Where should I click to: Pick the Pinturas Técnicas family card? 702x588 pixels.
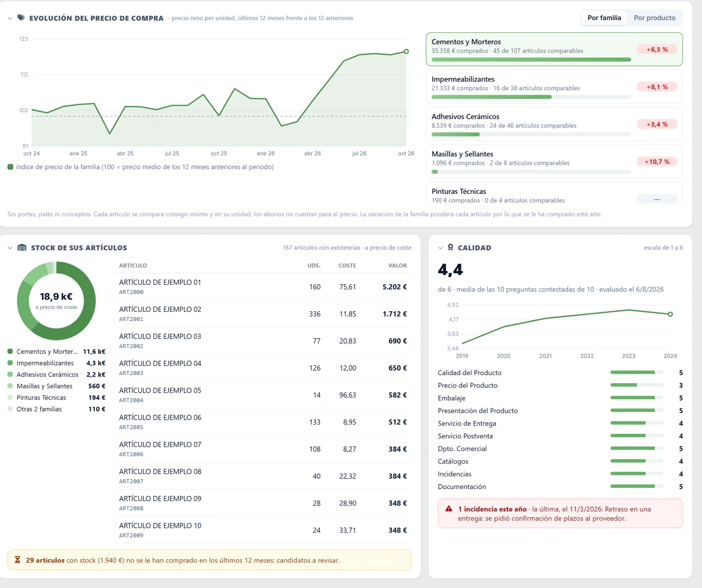[554, 193]
